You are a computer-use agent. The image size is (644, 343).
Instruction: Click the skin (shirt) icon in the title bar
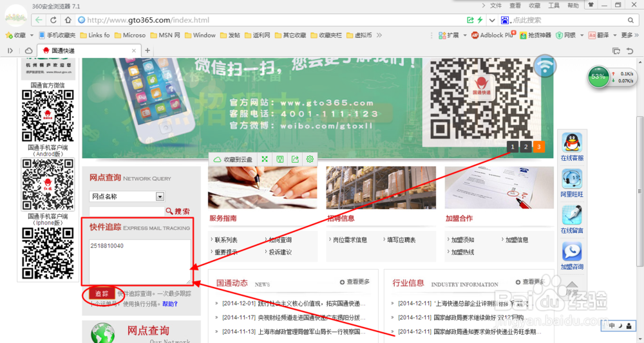(591, 5)
